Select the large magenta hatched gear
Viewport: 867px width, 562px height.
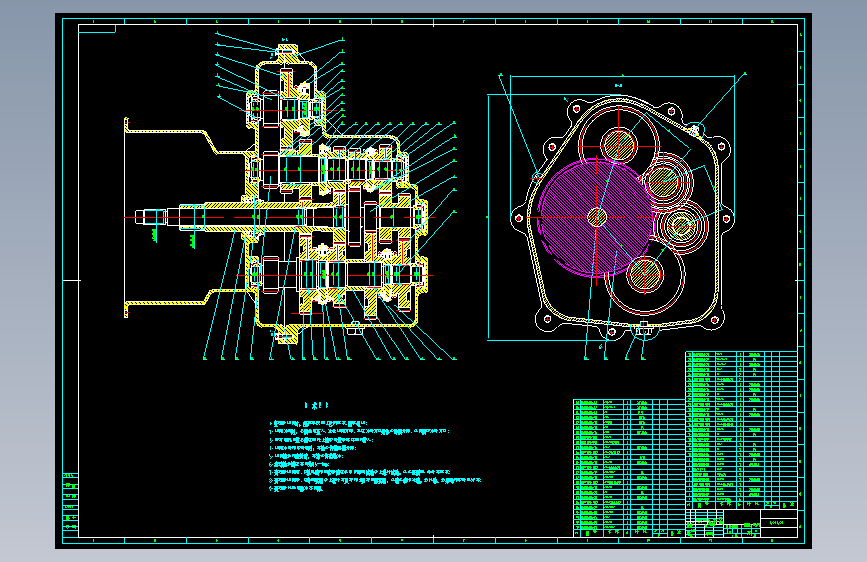coord(596,217)
